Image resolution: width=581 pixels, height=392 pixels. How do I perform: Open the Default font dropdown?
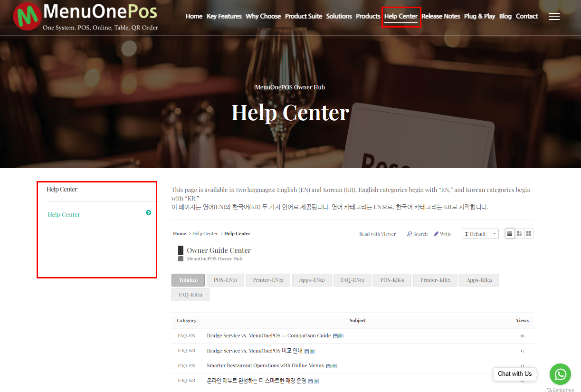coord(480,234)
